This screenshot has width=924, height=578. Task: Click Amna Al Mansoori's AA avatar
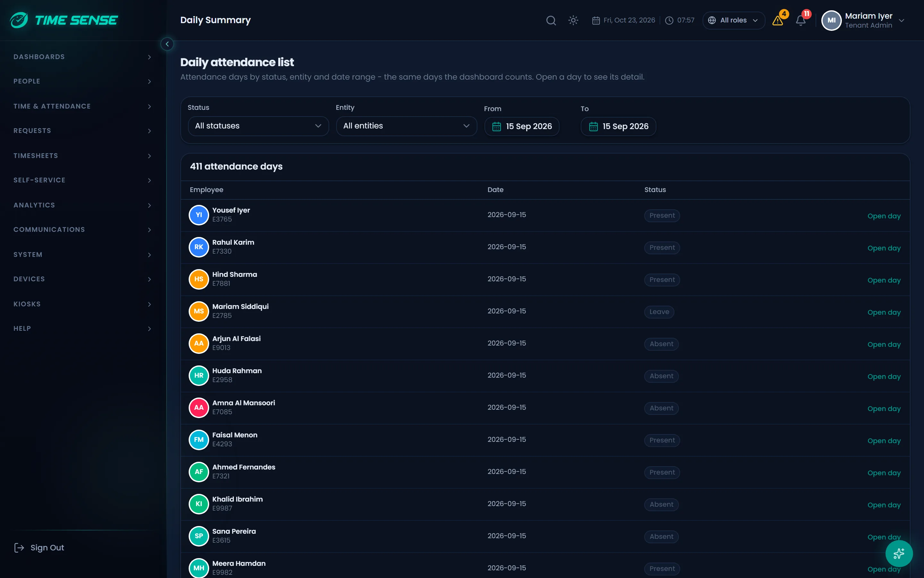(x=199, y=407)
